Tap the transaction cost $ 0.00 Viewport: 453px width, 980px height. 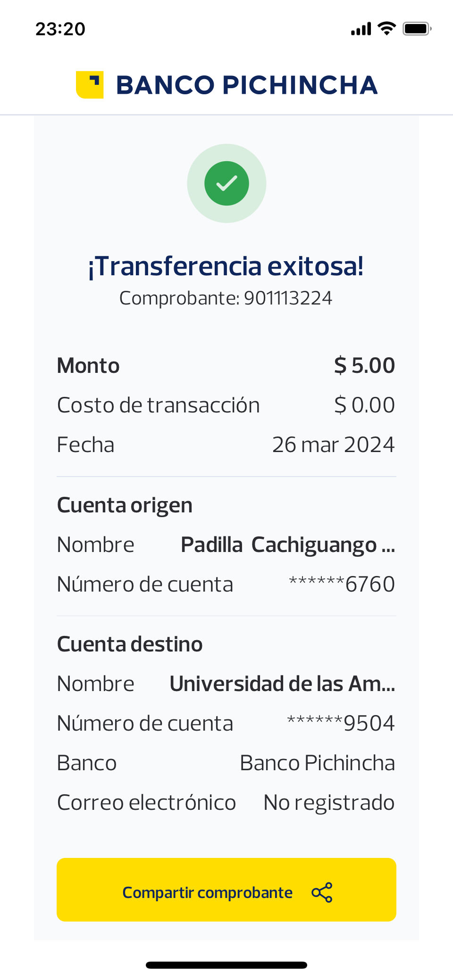364,405
